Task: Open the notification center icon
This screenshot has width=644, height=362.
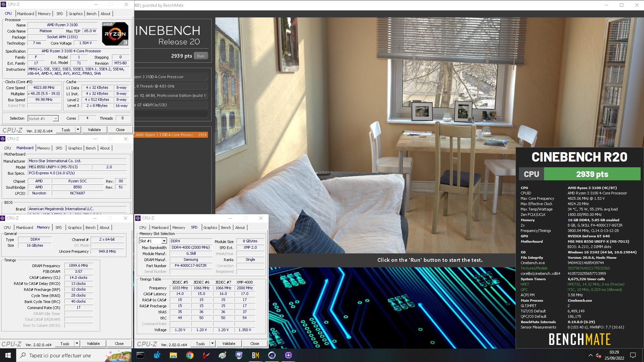Action: coord(633,355)
